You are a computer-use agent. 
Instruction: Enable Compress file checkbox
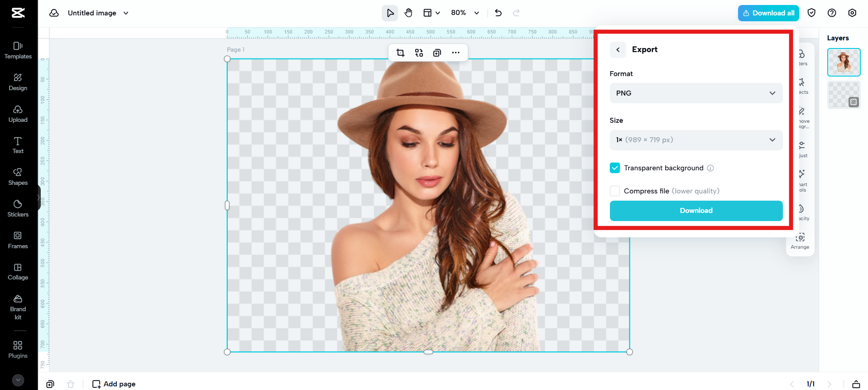pyautogui.click(x=615, y=191)
